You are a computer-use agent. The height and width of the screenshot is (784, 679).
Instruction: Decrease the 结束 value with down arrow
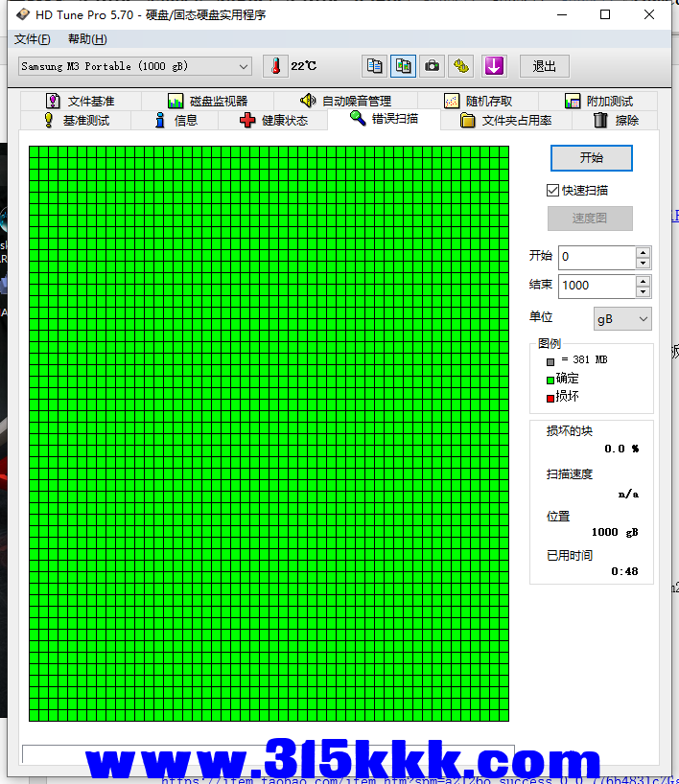coord(644,292)
